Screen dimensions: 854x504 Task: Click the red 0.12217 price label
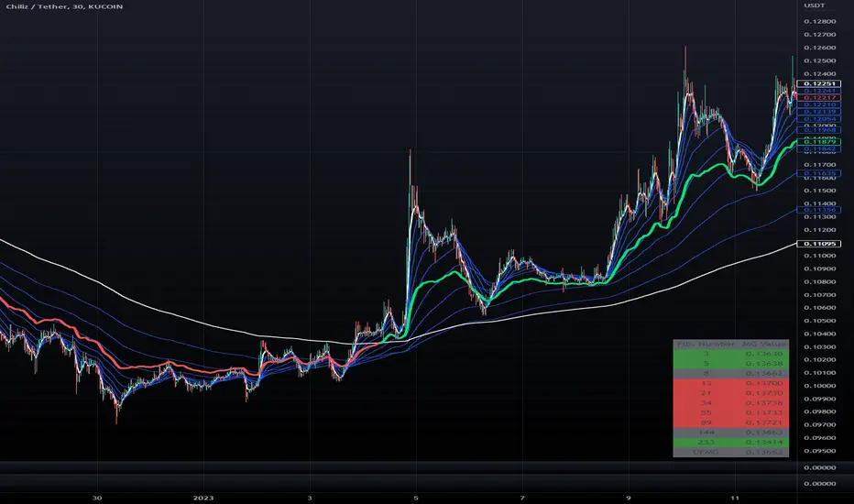click(818, 97)
